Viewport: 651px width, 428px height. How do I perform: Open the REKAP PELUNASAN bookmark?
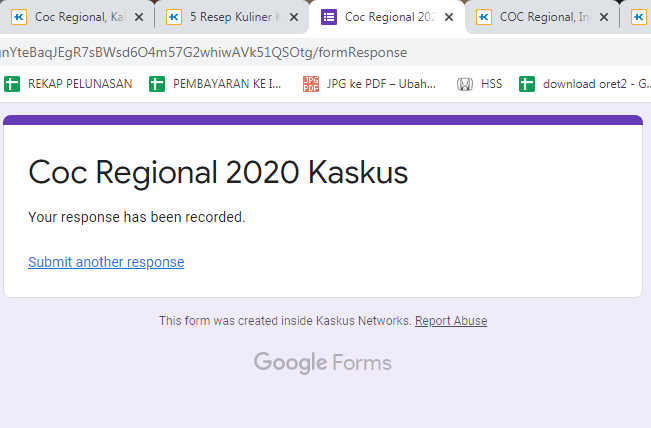point(68,84)
